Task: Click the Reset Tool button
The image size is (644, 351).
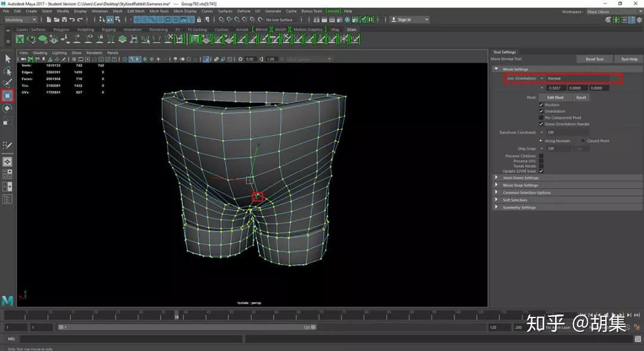Action: 595,59
